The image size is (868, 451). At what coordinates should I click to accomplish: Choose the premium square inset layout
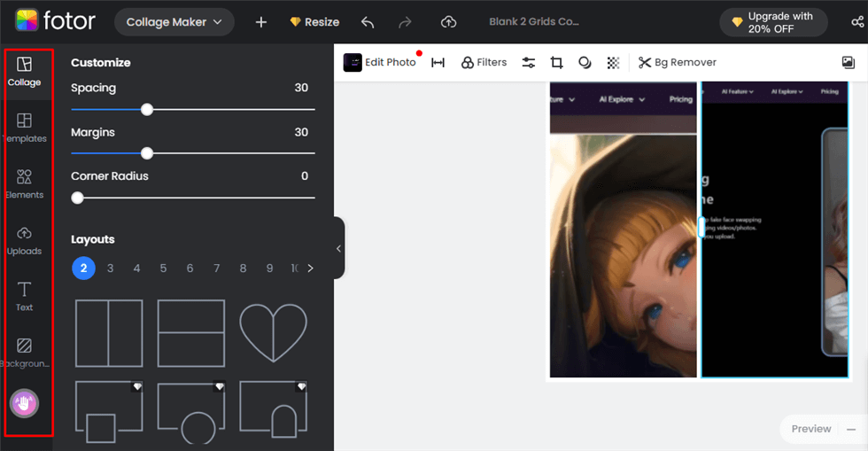109,412
